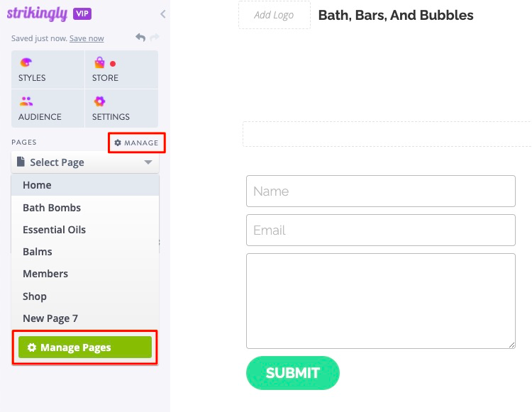The height and width of the screenshot is (412, 532).
Task: Click the VIP badge
Action: pyautogui.click(x=82, y=13)
